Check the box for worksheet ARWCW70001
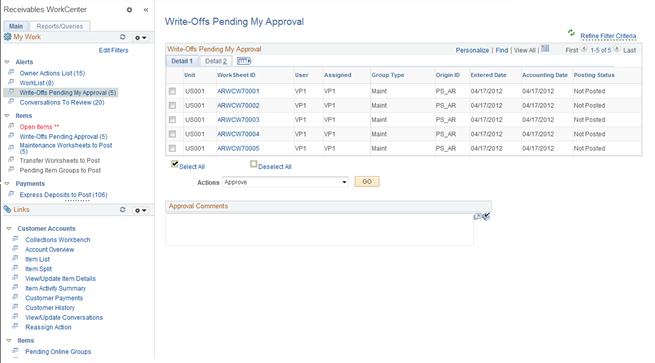655x363 pixels. (172, 91)
